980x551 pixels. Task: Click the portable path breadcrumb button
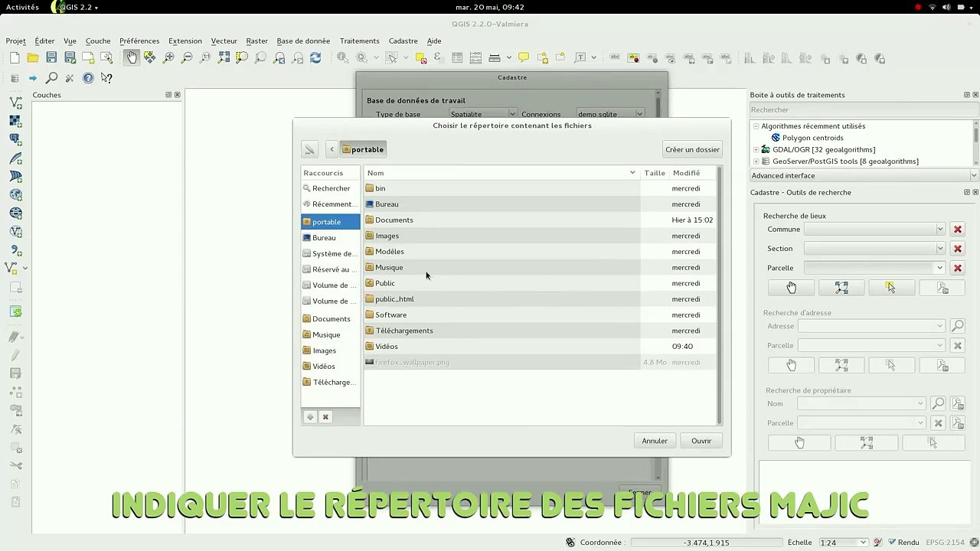363,149
